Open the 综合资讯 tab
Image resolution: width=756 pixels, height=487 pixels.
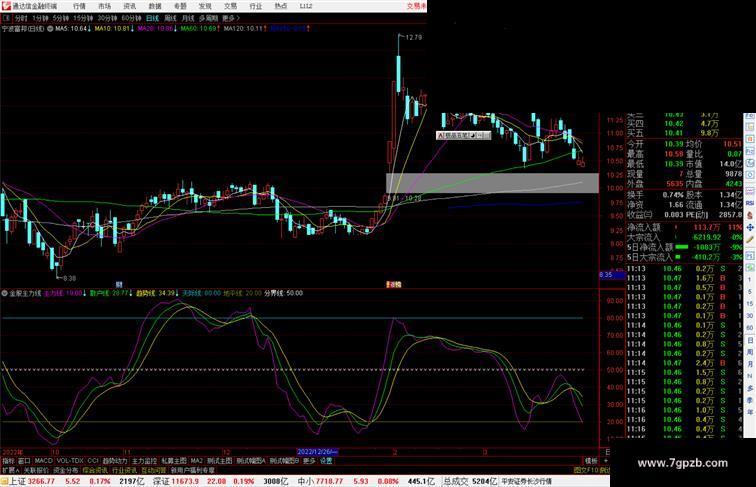click(95, 470)
